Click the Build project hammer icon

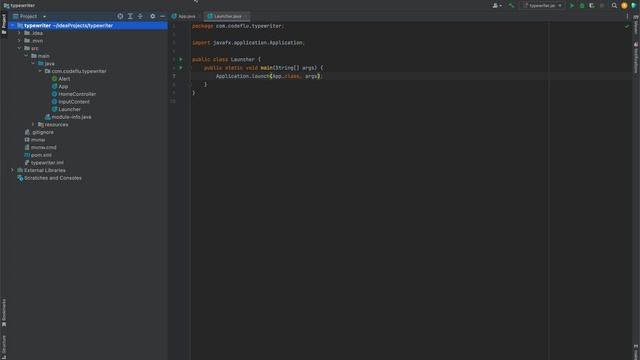(511, 6)
